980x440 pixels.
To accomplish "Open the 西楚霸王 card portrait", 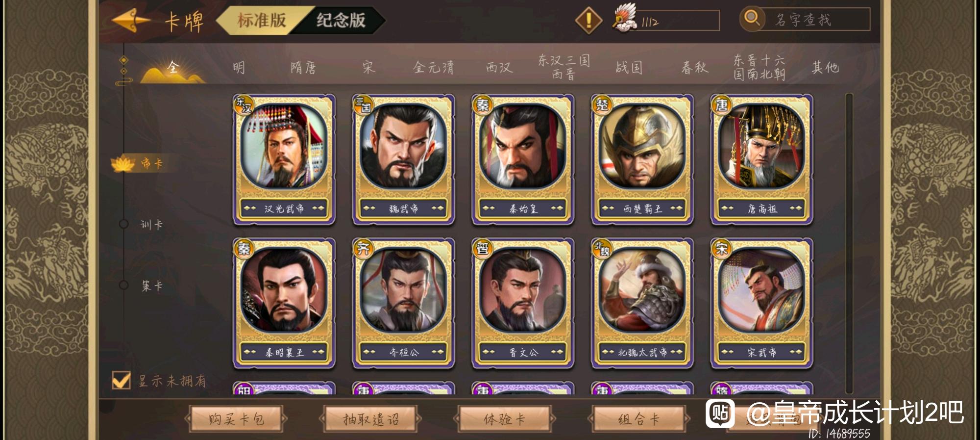I will coord(642,146).
